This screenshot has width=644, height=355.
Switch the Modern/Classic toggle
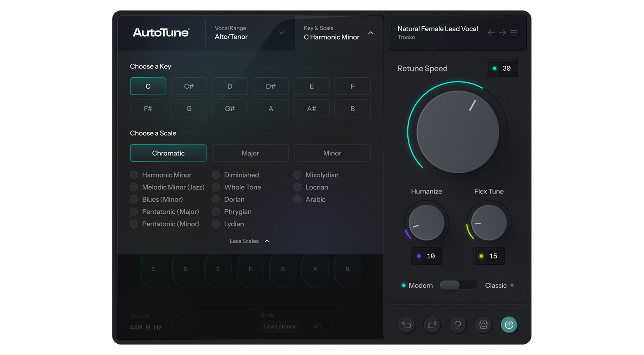pyautogui.click(x=458, y=285)
